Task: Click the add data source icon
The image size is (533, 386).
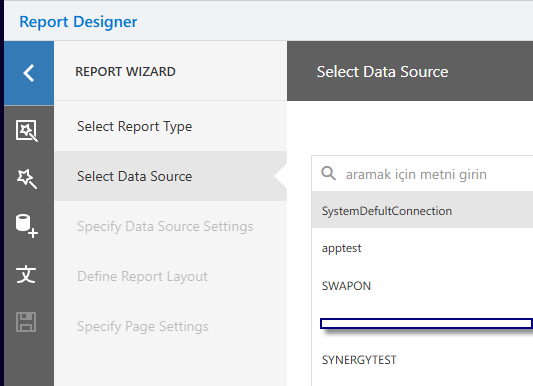Action: coord(27,226)
